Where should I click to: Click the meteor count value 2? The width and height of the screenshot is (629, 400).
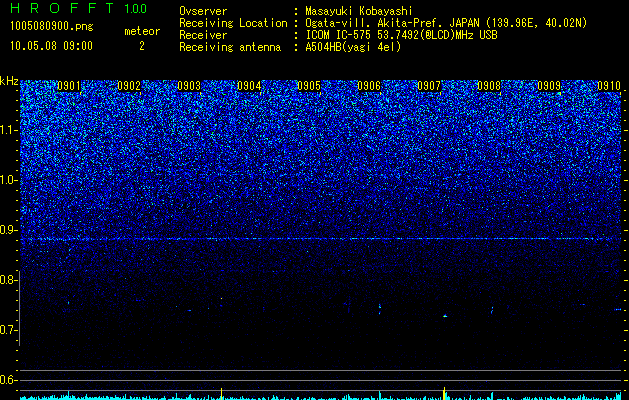click(x=142, y=46)
